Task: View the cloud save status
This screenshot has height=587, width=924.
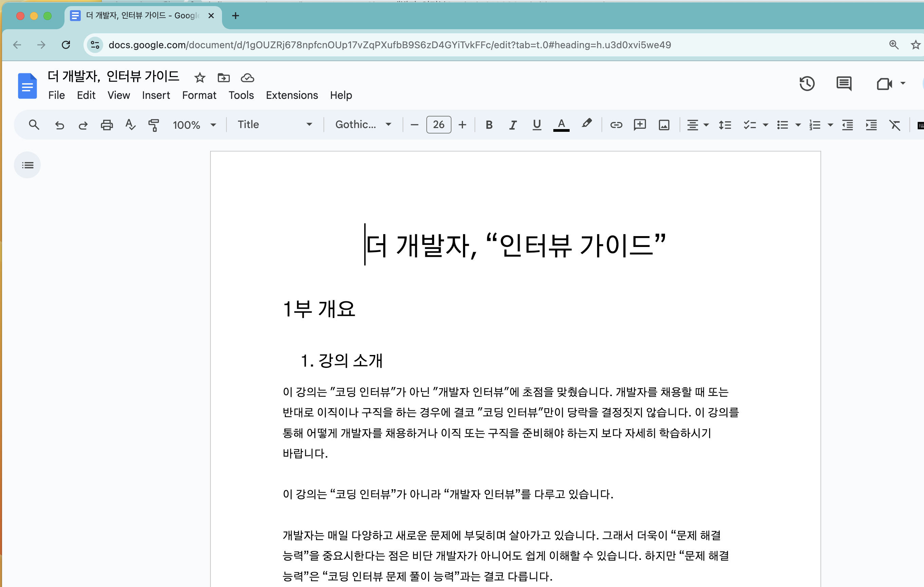Action: click(247, 77)
